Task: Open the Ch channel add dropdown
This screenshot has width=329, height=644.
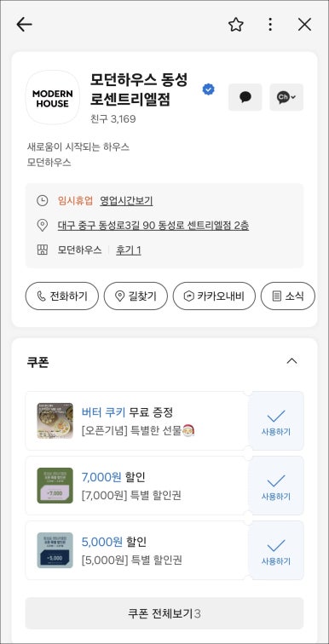Action: (x=286, y=97)
